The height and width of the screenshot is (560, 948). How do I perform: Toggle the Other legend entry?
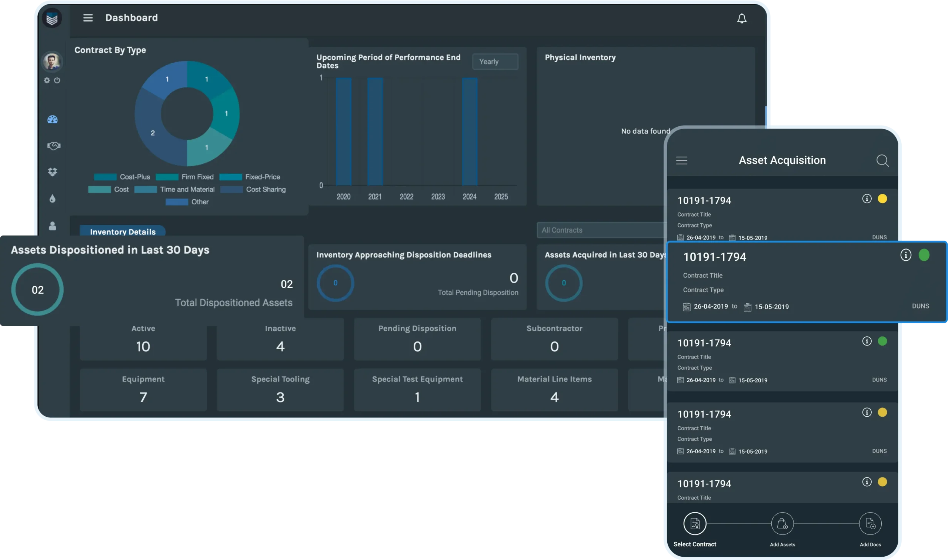[187, 202]
